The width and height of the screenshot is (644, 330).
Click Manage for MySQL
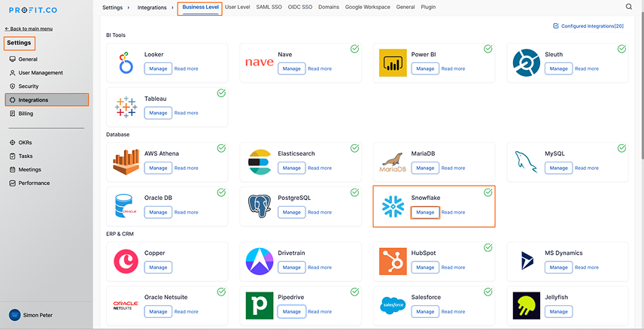(558, 168)
